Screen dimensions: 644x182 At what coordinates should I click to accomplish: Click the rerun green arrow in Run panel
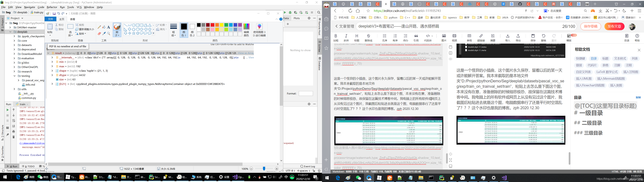8,110
